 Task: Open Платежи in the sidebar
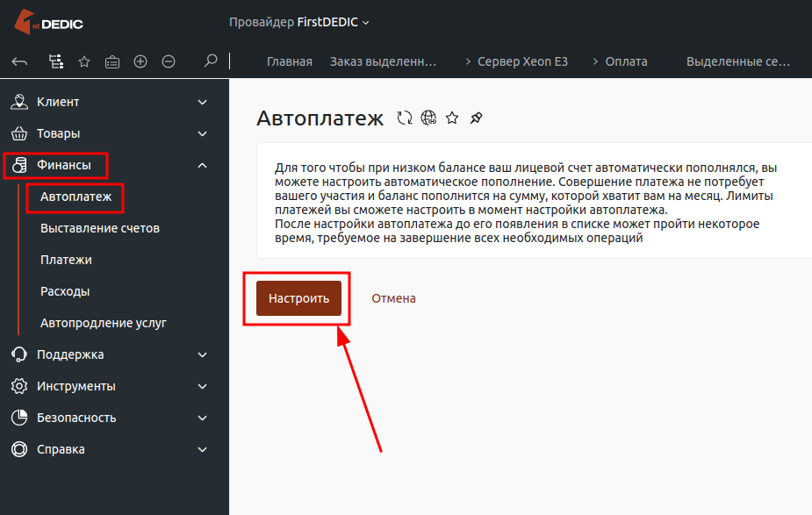67,260
